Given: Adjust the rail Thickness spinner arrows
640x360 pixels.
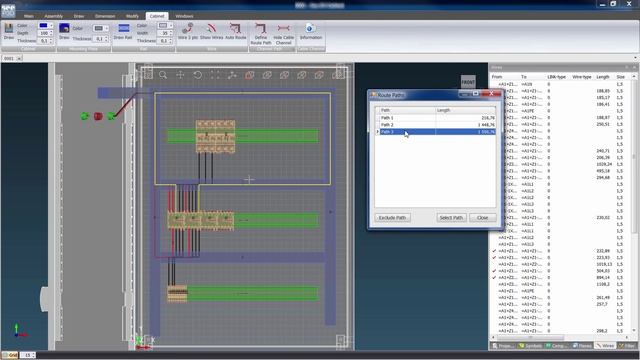Looking at the screenshot, I should point(171,41).
